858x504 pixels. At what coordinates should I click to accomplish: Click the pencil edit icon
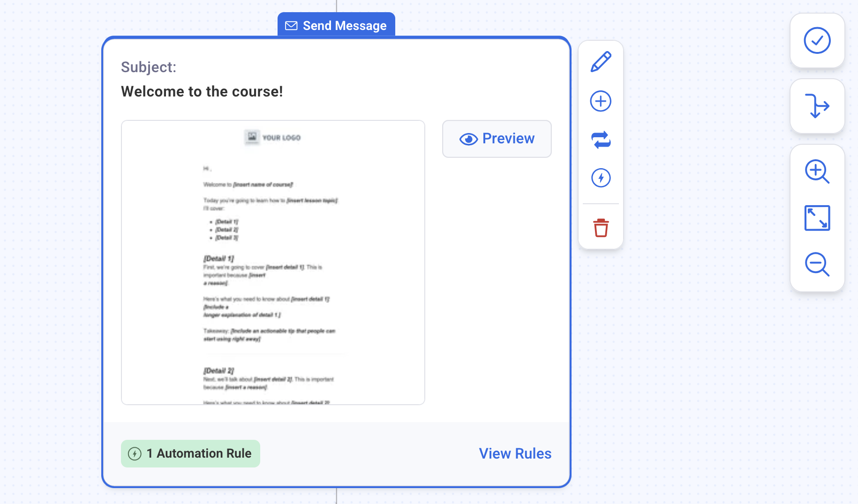coord(601,62)
